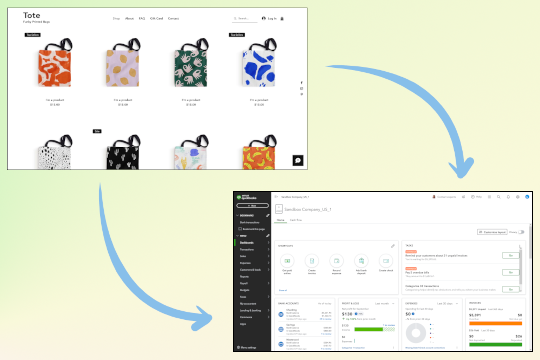Edit the Shortcuts card with pencil icon
The width and height of the screenshot is (540, 360).
[393, 246]
